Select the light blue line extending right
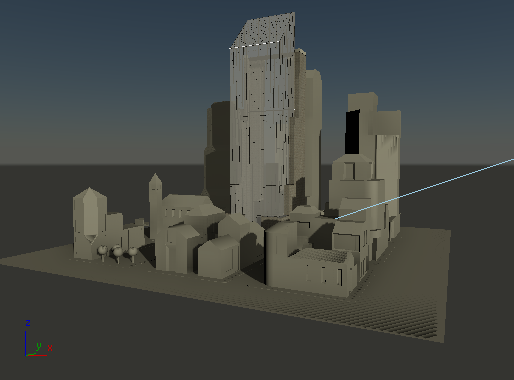The width and height of the screenshot is (514, 380). click(x=425, y=189)
